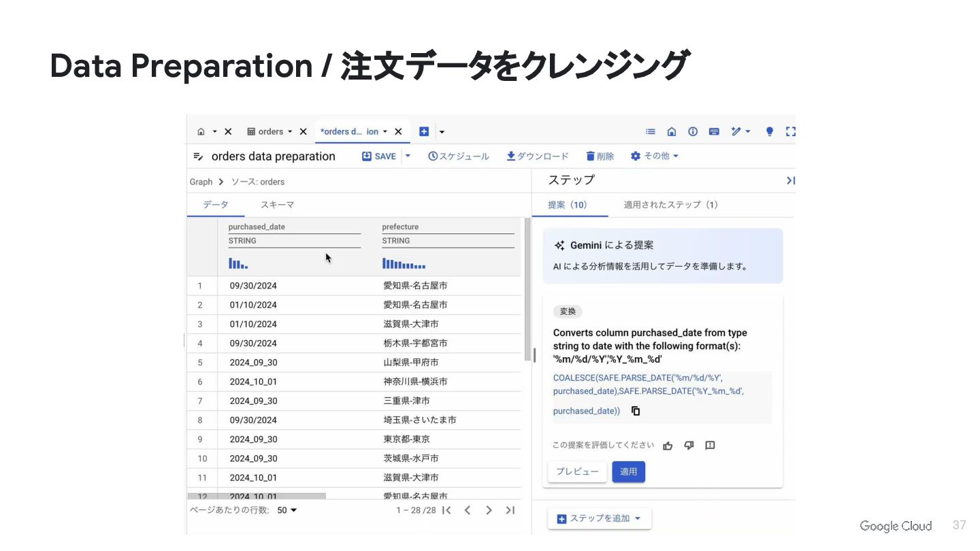Click the light bulb icon

point(770,132)
